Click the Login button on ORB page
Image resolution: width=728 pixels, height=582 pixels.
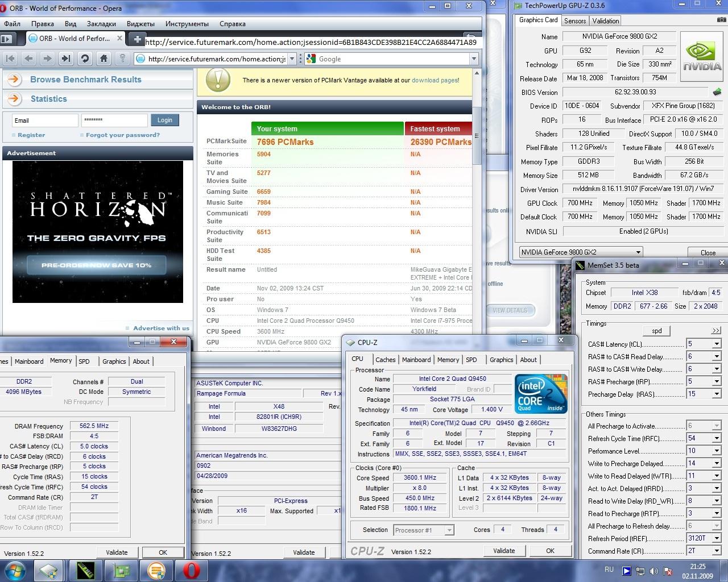click(165, 120)
